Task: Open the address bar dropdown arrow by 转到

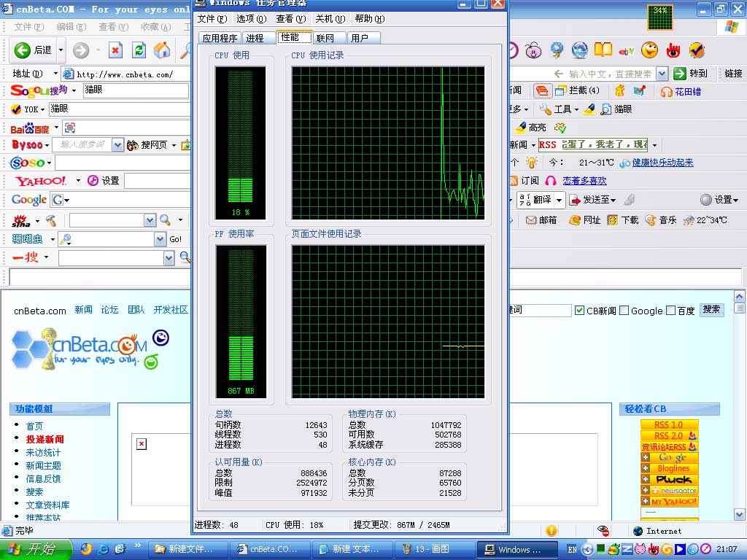Action: coord(662,74)
